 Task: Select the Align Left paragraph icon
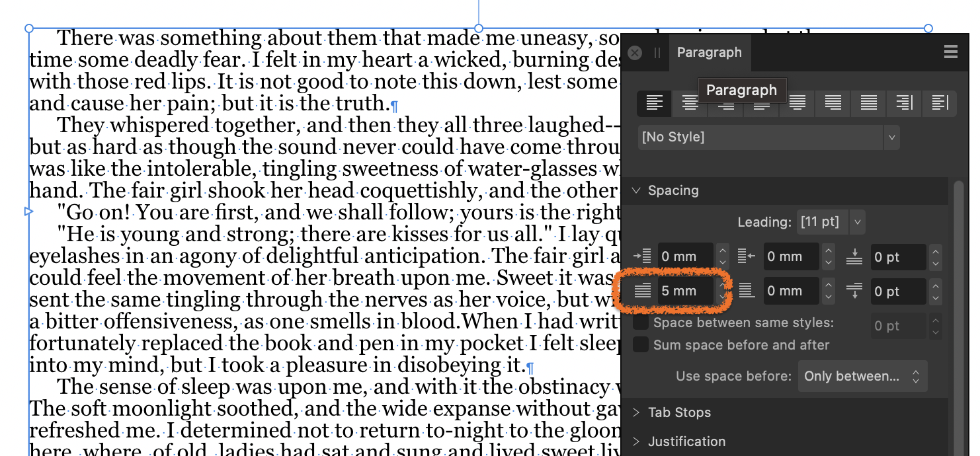[x=655, y=102]
